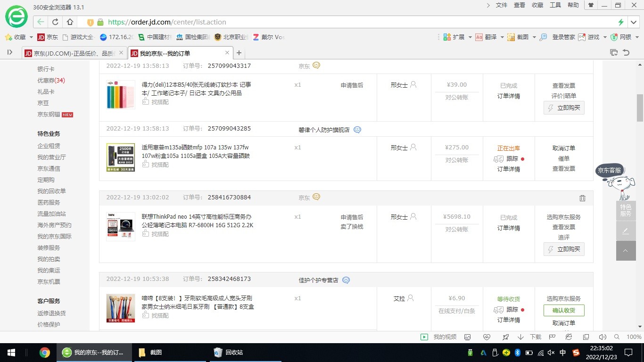Screen dimensions: 644x362
Task: Open the 查看 menu
Action: click(x=520, y=5)
